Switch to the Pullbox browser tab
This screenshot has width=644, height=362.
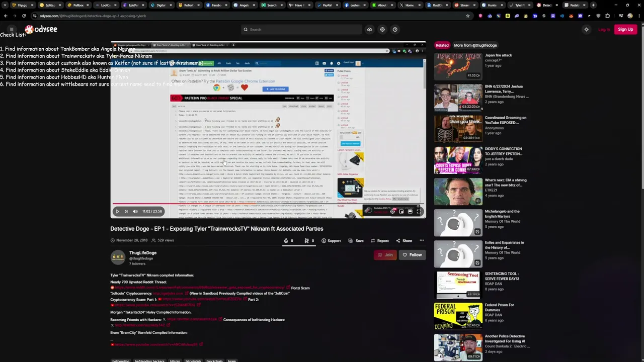tap(78, 5)
